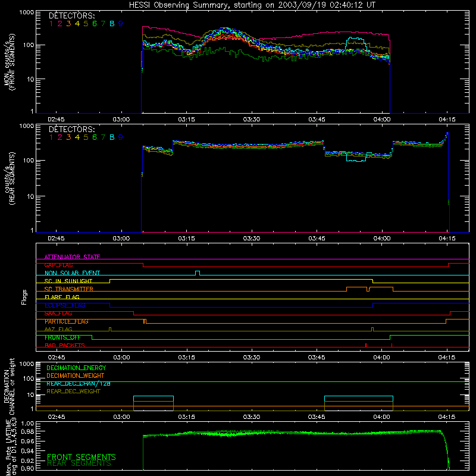Click the SC_TRANSMITTER flag label
Screen dimensions: 476x476
(x=68, y=289)
